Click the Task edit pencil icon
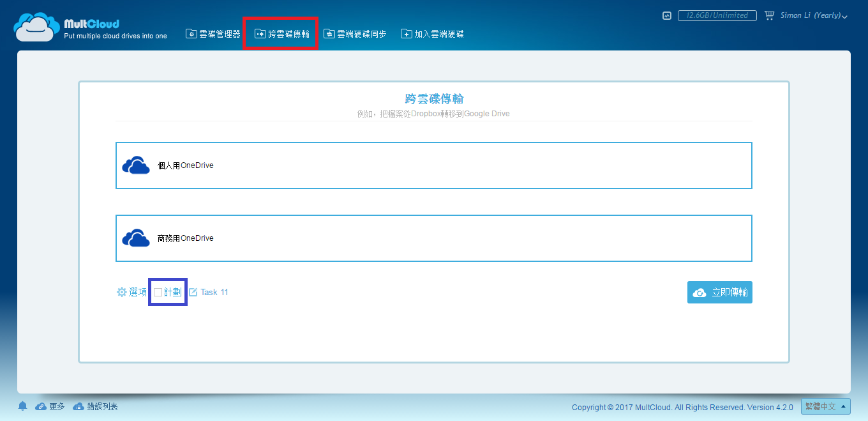The width and height of the screenshot is (868, 421). pos(193,293)
